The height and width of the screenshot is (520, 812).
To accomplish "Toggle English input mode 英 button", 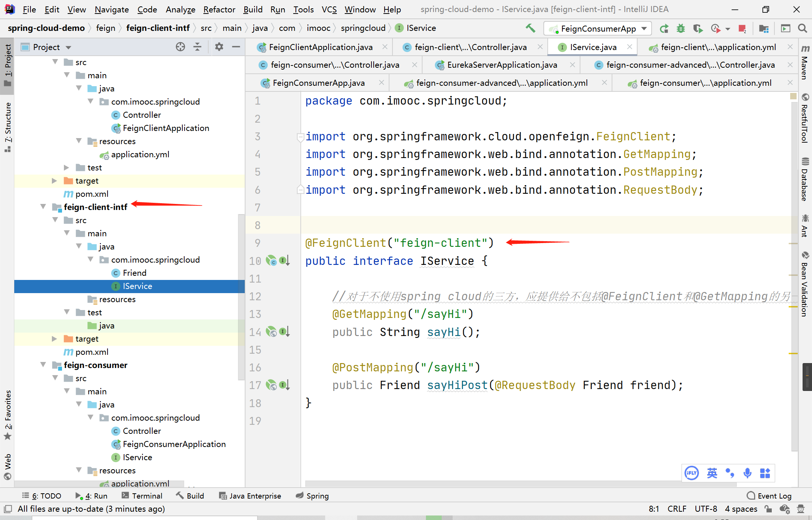I will 712,473.
